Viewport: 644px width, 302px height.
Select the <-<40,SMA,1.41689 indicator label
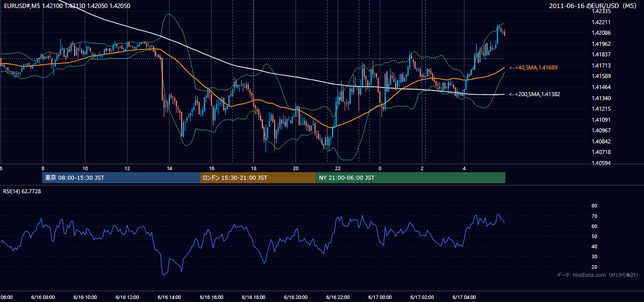pyautogui.click(x=533, y=67)
